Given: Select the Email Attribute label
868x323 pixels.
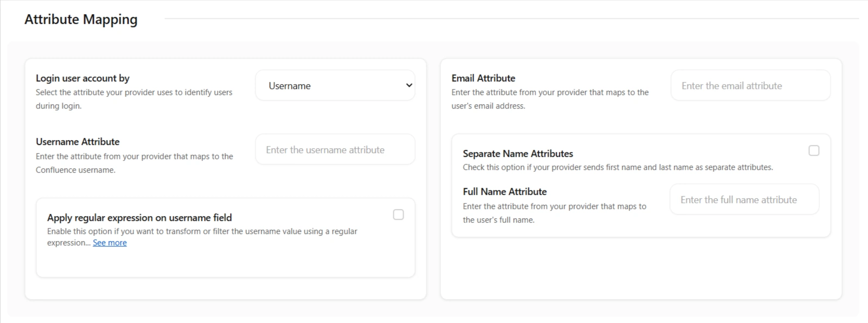Looking at the screenshot, I should coord(483,78).
